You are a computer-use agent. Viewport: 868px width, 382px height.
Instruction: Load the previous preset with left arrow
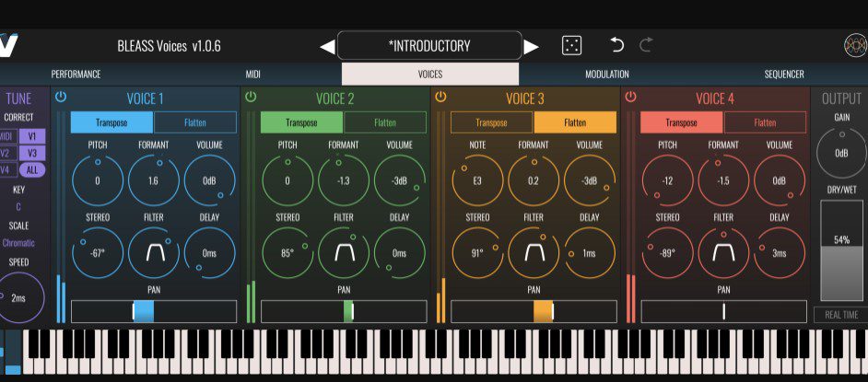(x=327, y=47)
